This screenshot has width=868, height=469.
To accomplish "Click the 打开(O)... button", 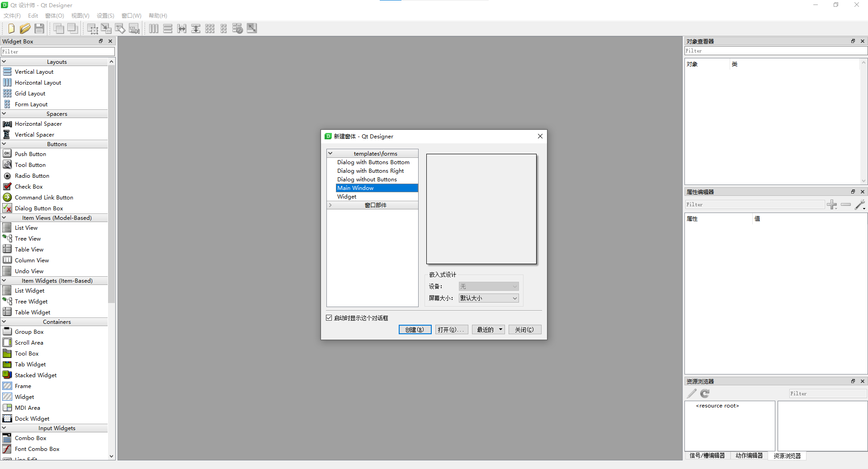I will tap(451, 329).
